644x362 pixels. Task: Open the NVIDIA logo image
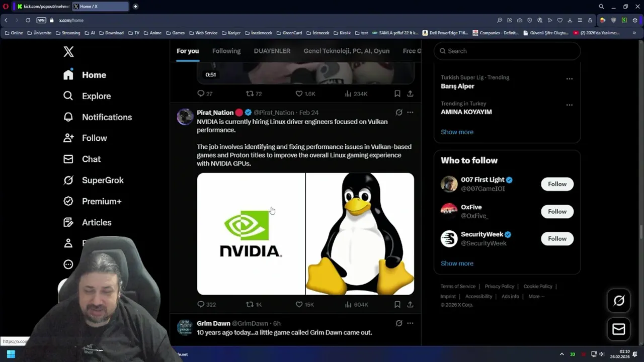[x=251, y=234]
